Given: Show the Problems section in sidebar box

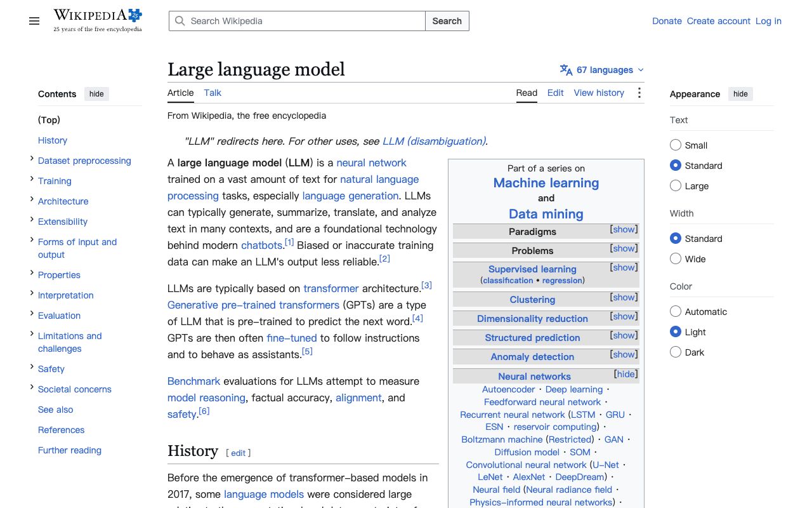Looking at the screenshot, I should pos(624,248).
